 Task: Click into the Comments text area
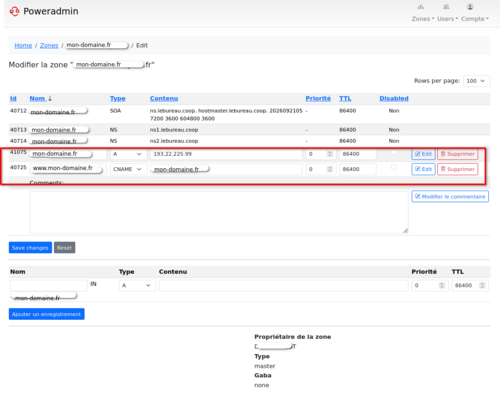click(219, 212)
